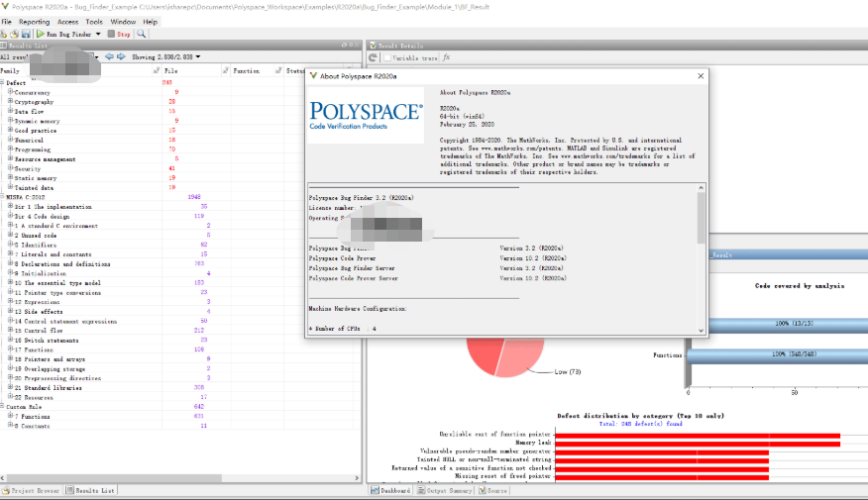Viewport: 868px width, 500px height.
Task: Expand the Security defect group
Action: [x=10, y=168]
